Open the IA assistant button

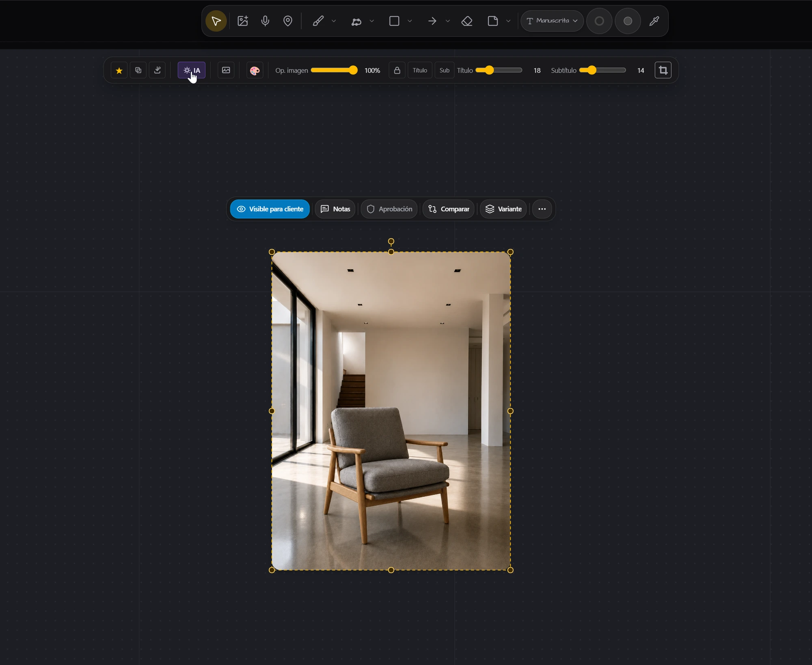coord(192,70)
